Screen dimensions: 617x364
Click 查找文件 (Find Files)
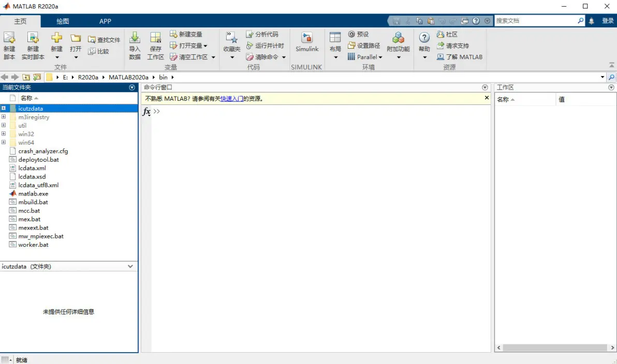click(x=104, y=40)
